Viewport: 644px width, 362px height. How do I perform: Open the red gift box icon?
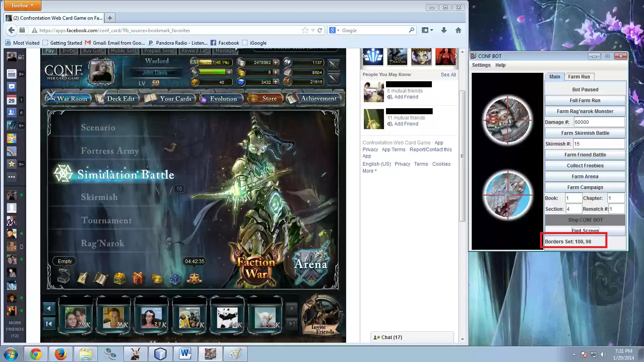click(x=138, y=278)
